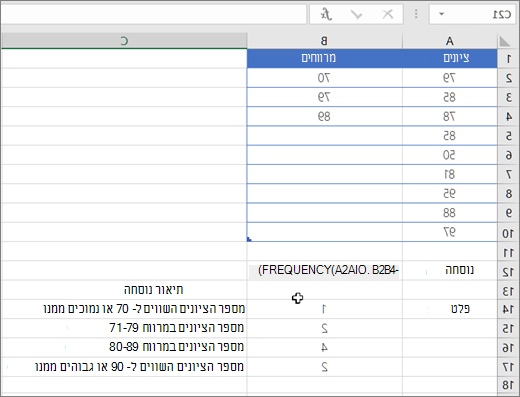Select column A header

coord(450,41)
